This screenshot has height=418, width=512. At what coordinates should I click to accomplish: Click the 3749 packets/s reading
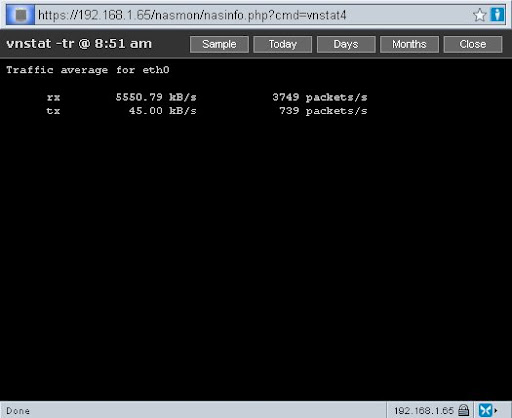coord(320,97)
